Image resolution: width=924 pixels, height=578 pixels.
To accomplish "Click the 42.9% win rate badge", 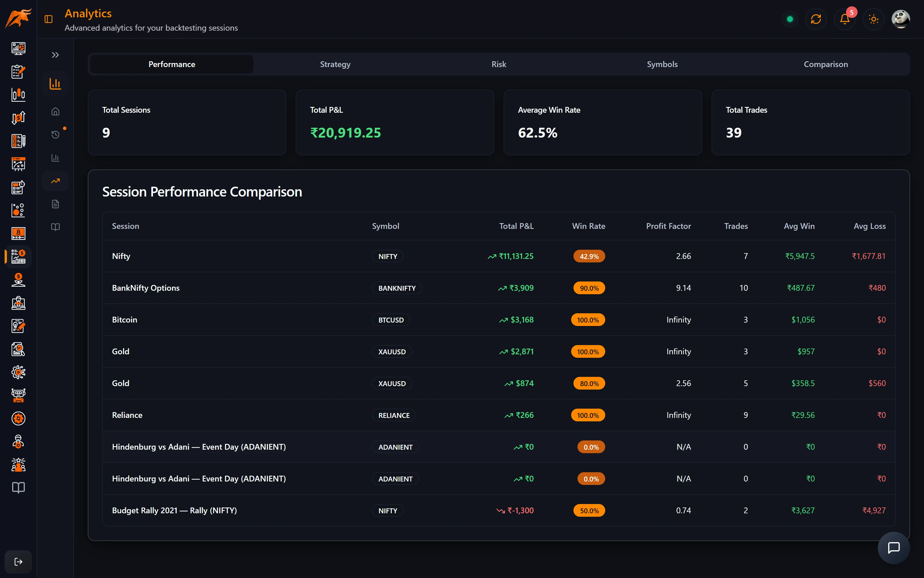I will click(x=589, y=256).
